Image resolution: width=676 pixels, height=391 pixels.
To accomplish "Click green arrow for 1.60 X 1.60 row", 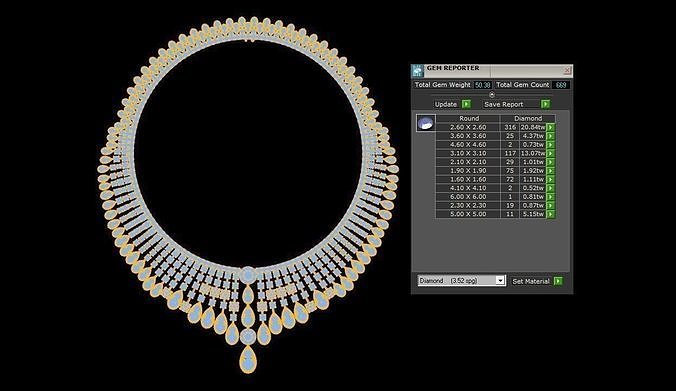I will (x=551, y=179).
